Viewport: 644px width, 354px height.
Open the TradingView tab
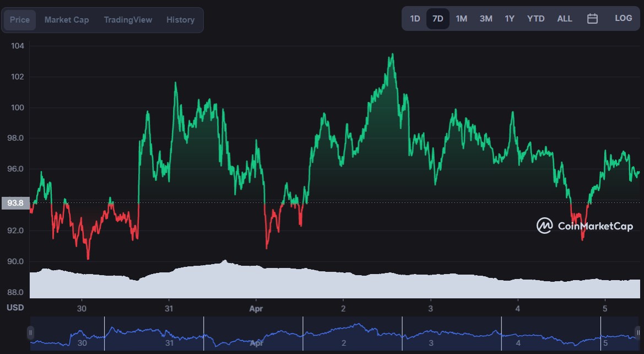pyautogui.click(x=128, y=20)
